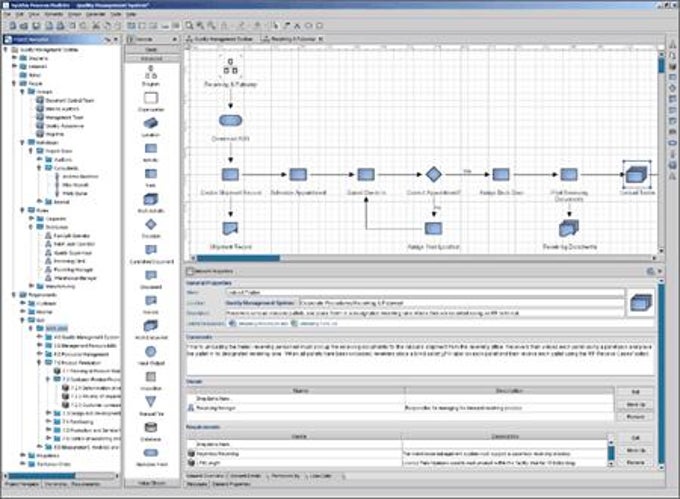Collapse the Quality Management System root node
The height and width of the screenshot is (499, 680).
point(6,49)
